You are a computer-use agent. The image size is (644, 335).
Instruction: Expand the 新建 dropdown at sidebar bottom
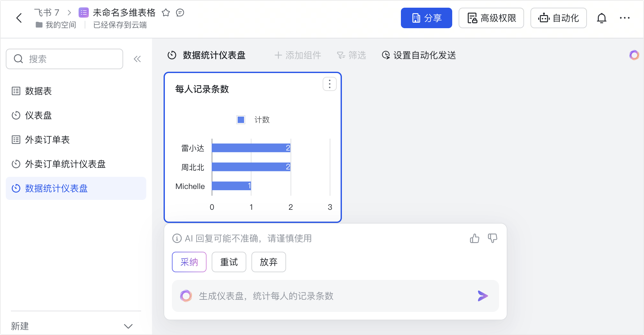128,326
